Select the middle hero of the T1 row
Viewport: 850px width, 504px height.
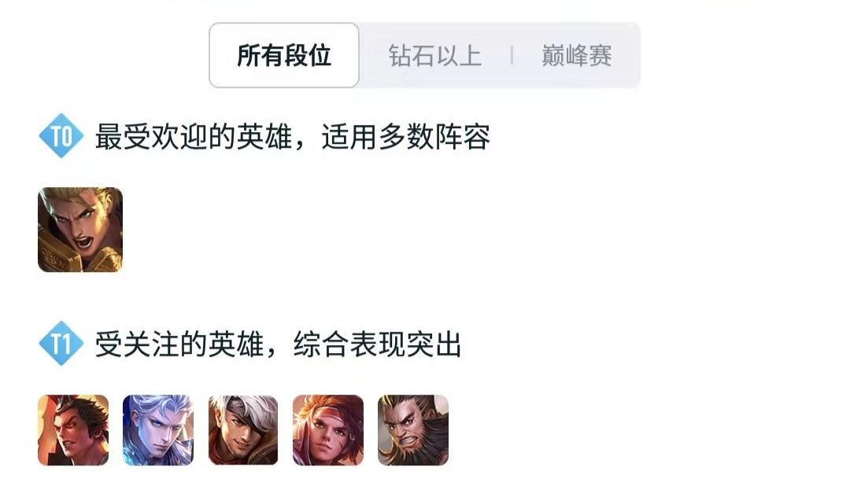[243, 430]
